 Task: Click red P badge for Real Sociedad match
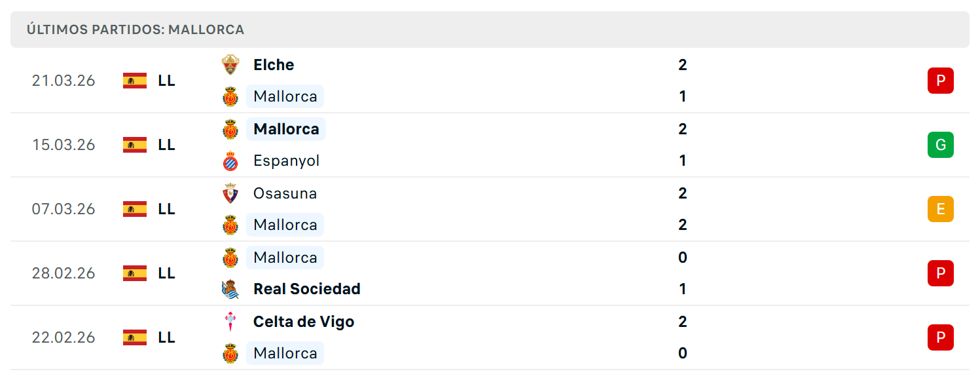click(940, 273)
